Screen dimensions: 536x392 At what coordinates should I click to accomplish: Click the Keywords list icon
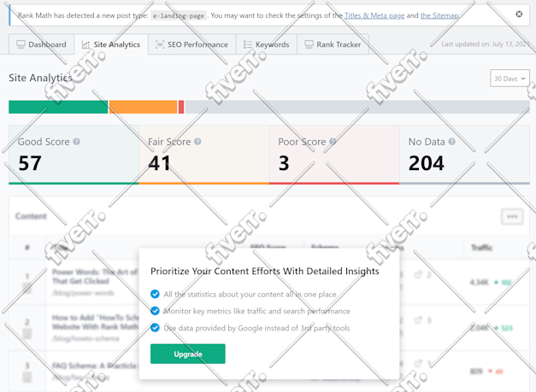coord(248,44)
